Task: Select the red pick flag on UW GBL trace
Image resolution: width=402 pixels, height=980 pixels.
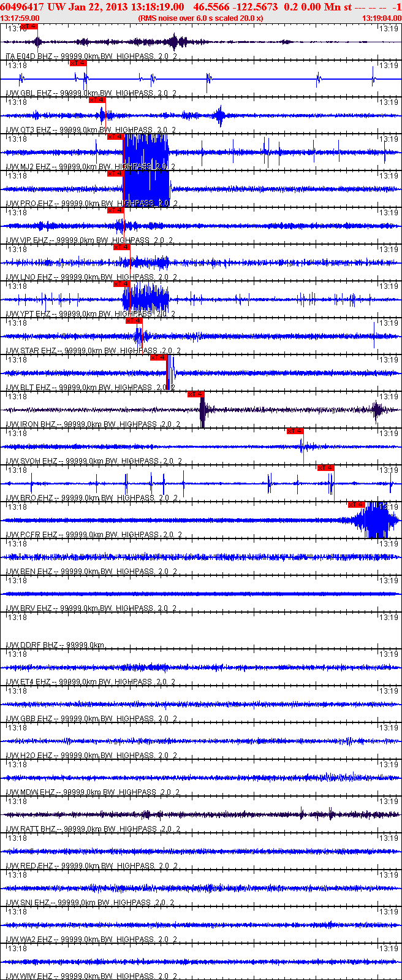Action: pyautogui.click(x=78, y=63)
